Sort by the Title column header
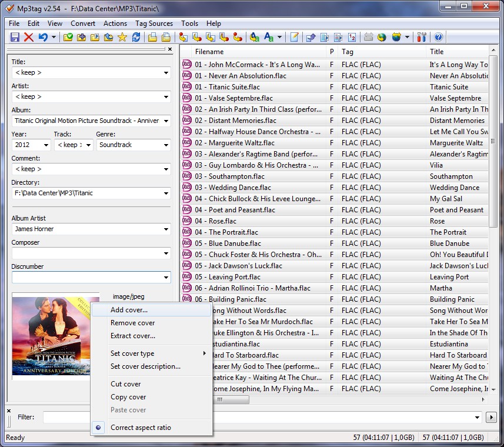 [x=458, y=52]
